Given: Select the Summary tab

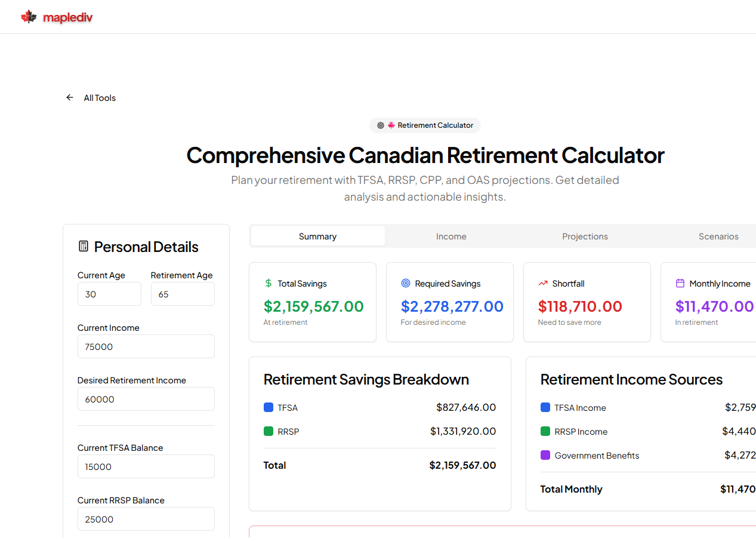Looking at the screenshot, I should [x=317, y=236].
